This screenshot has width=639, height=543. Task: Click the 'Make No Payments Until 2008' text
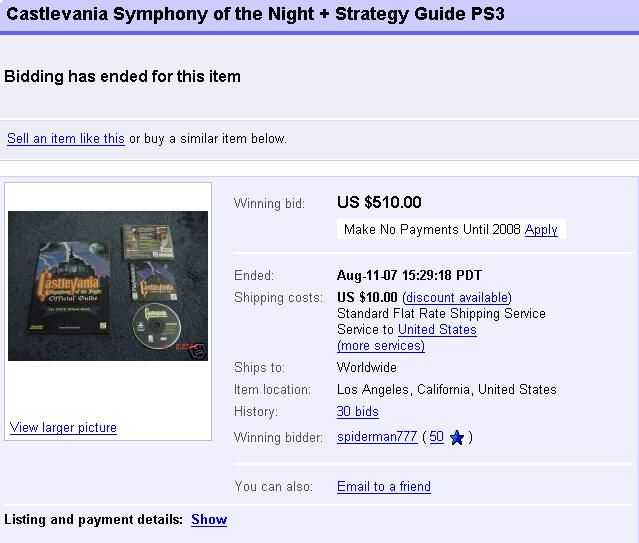tap(432, 229)
